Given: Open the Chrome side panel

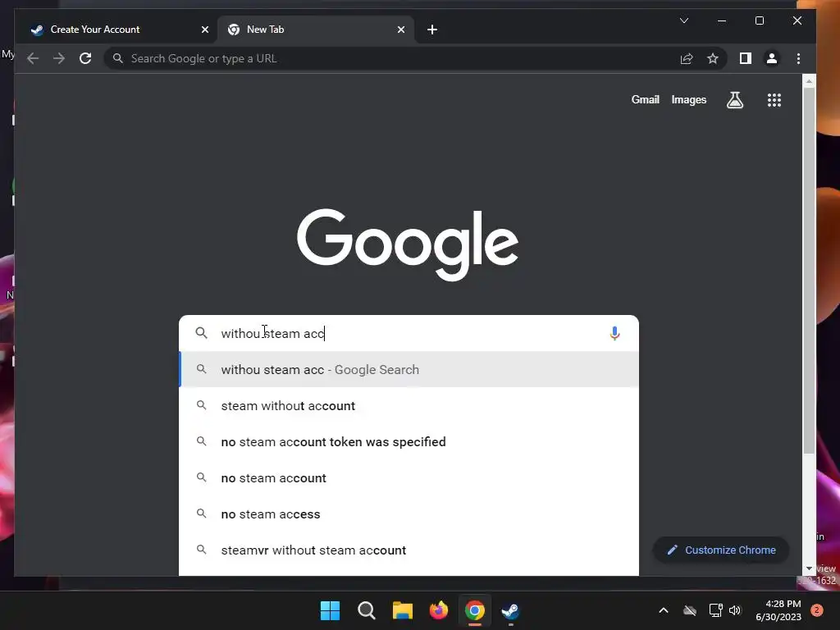Looking at the screenshot, I should pos(745,58).
